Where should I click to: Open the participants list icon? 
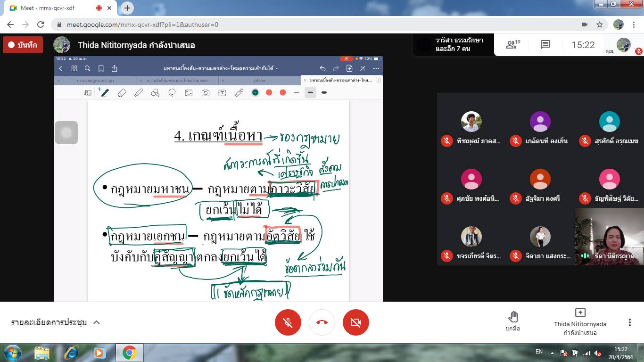point(512,45)
